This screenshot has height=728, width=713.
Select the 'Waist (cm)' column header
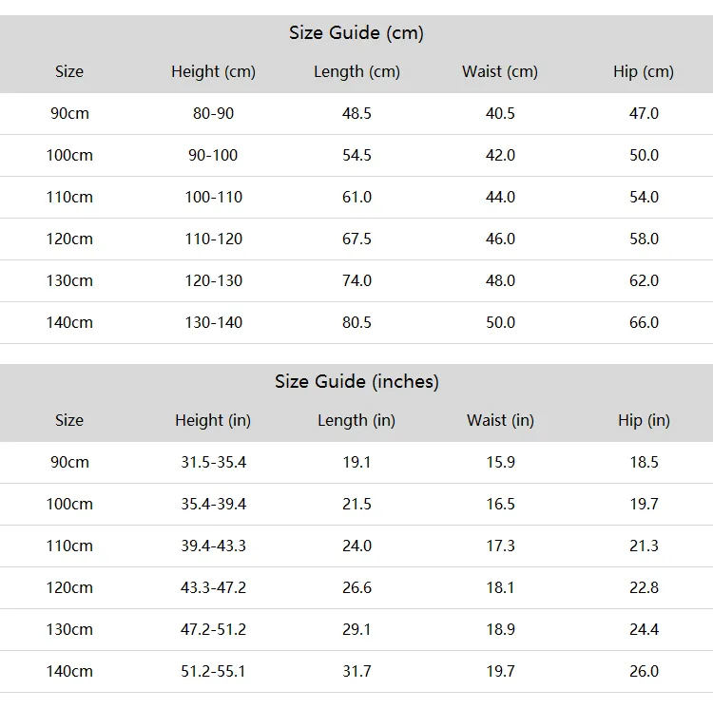[x=500, y=71]
